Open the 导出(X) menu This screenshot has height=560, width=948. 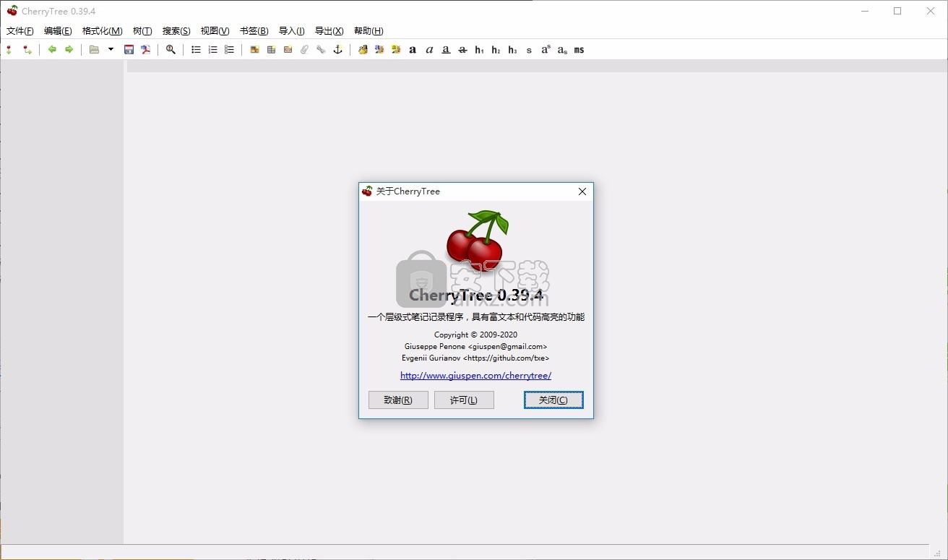(x=329, y=31)
